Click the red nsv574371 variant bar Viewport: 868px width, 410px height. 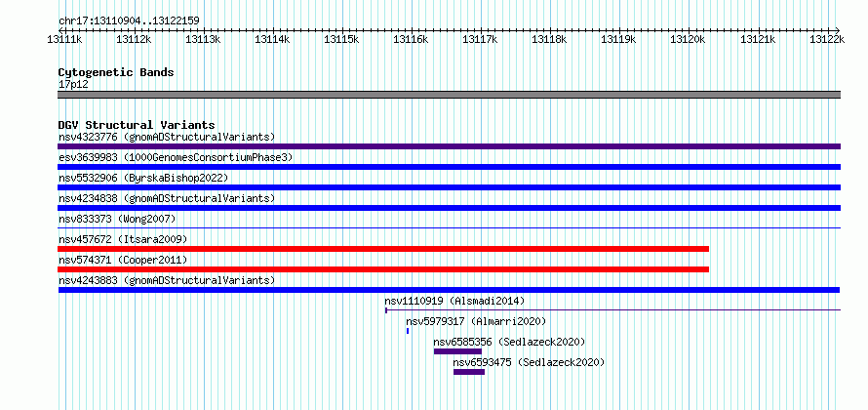[x=383, y=269]
